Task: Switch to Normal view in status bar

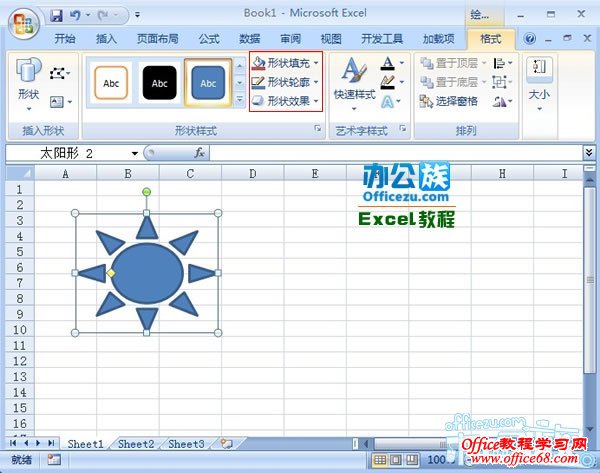Action: [x=380, y=460]
